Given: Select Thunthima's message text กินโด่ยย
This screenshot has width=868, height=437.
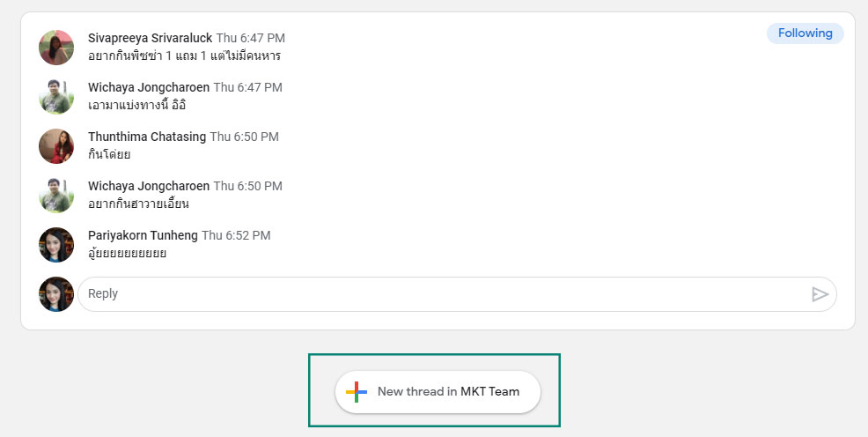Looking at the screenshot, I should 109,154.
